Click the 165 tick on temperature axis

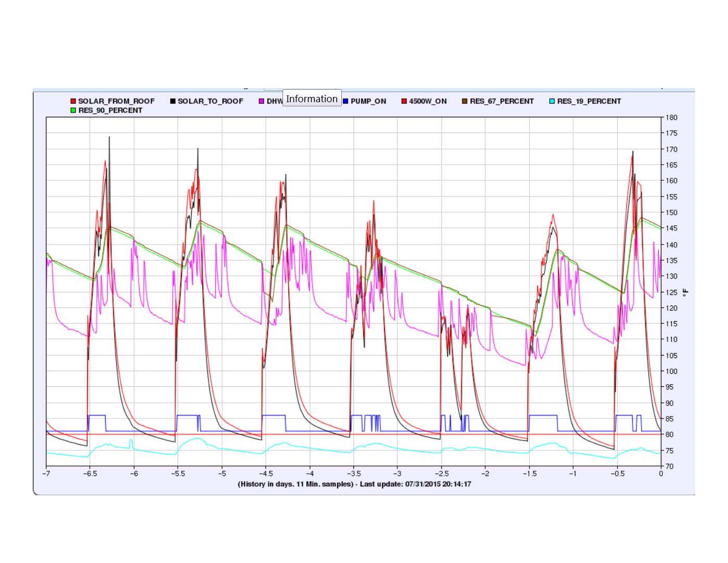(671, 165)
